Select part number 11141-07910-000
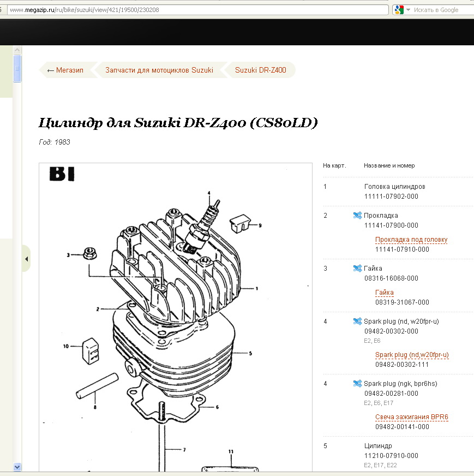The height and width of the screenshot is (476, 474). click(402, 249)
